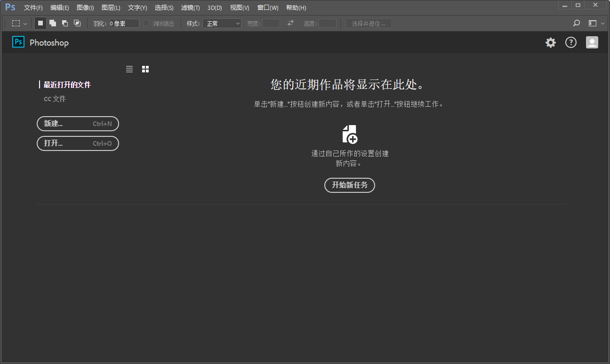Open the 文字(Y) menu

pos(137,8)
